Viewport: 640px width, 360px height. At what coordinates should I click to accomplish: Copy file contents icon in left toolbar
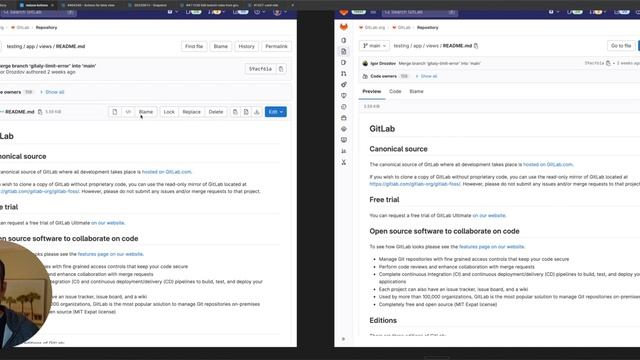click(235, 112)
